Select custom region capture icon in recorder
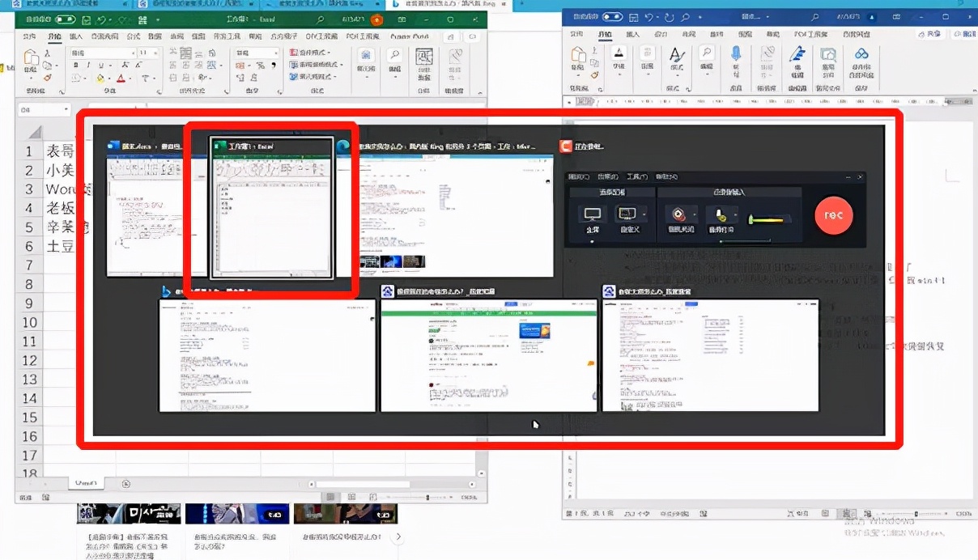 626,214
